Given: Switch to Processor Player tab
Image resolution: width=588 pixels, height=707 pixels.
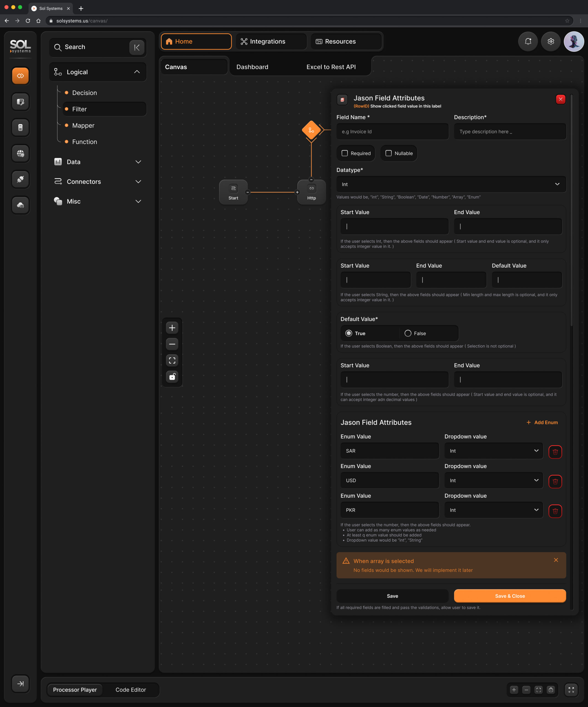Looking at the screenshot, I should click(75, 690).
